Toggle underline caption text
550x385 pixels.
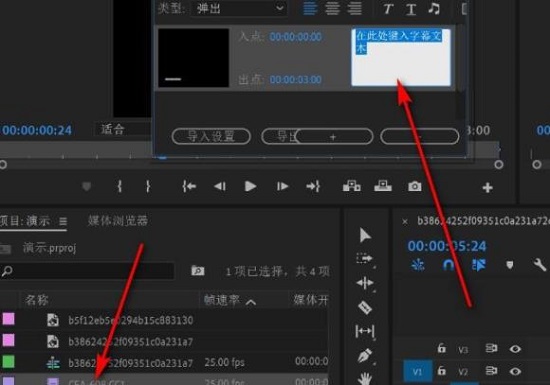410,9
